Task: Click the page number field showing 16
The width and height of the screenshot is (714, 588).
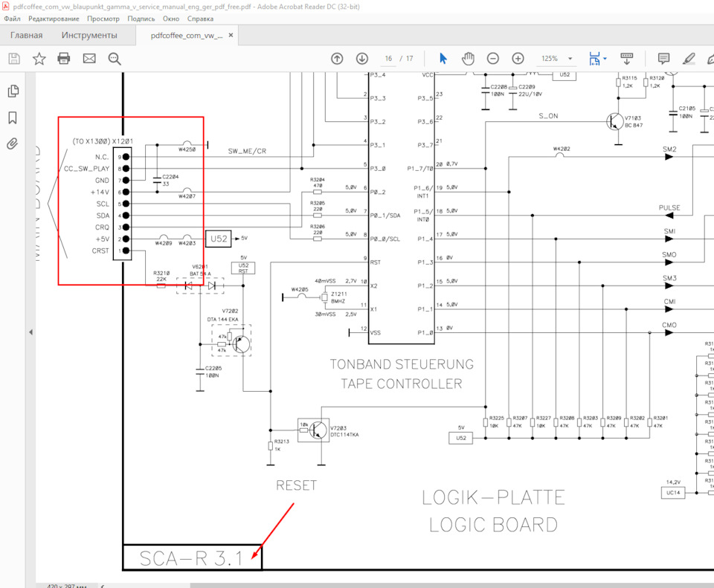Action: (x=388, y=59)
